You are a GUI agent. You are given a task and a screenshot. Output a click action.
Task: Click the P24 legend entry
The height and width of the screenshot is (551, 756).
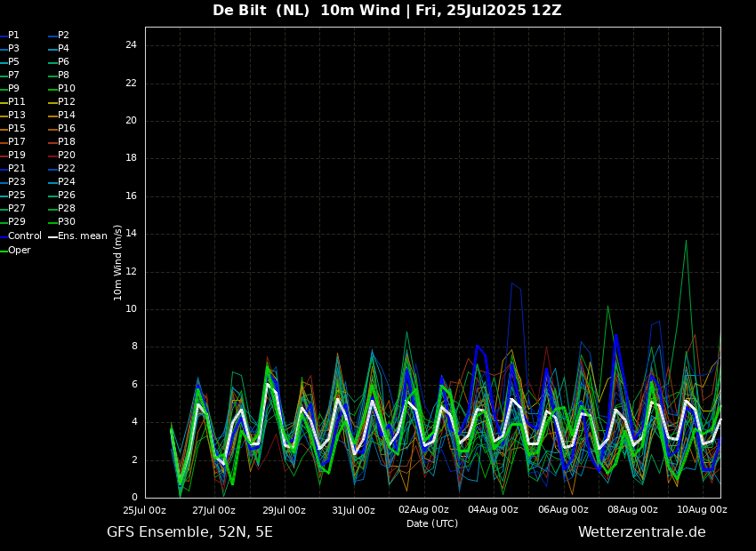[x=67, y=182]
